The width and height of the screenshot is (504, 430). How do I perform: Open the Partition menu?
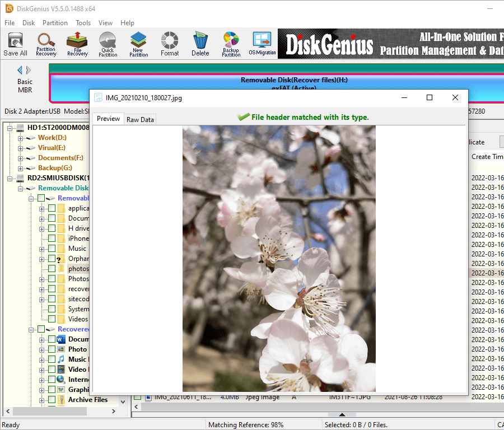(x=55, y=23)
